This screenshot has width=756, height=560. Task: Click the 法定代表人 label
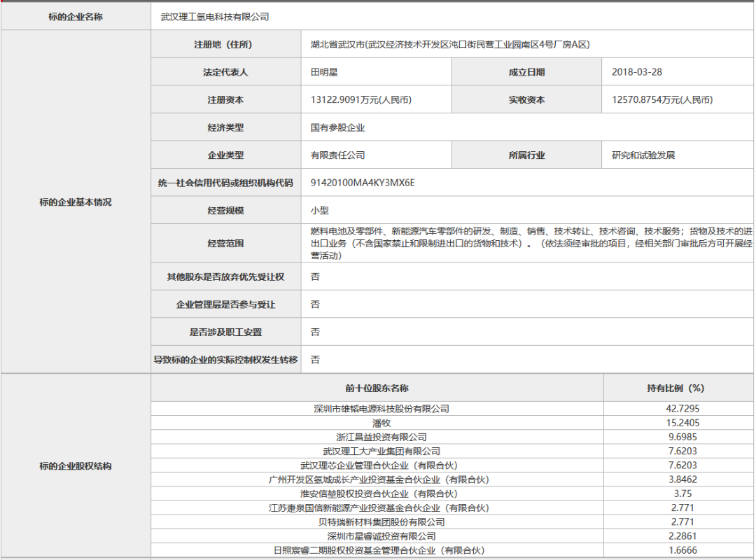[225, 72]
